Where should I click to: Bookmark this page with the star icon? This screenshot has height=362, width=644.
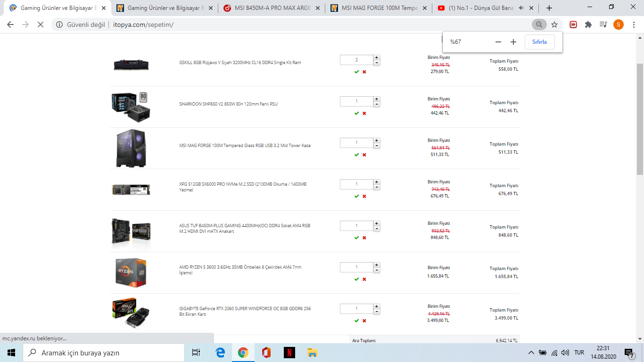554,25
